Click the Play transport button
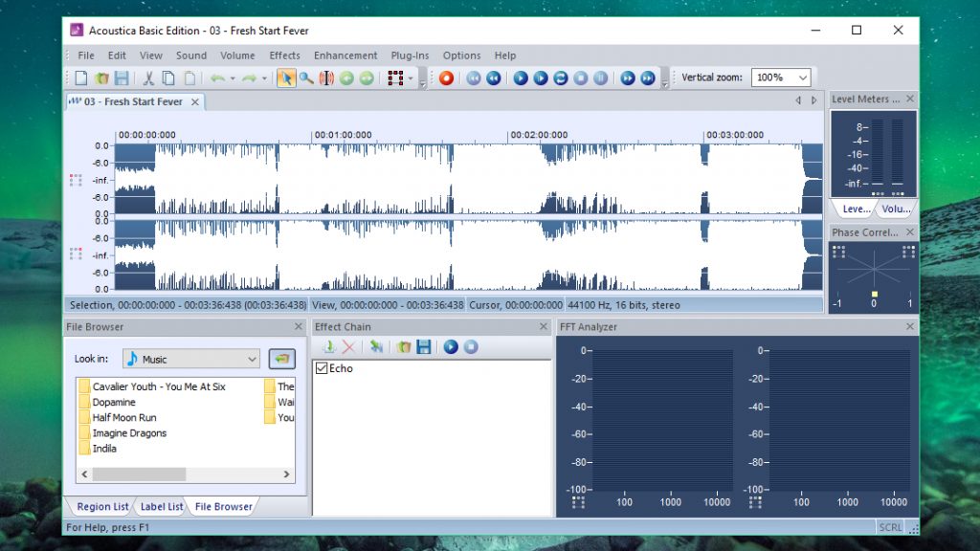This screenshot has height=551, width=980. tap(521, 78)
